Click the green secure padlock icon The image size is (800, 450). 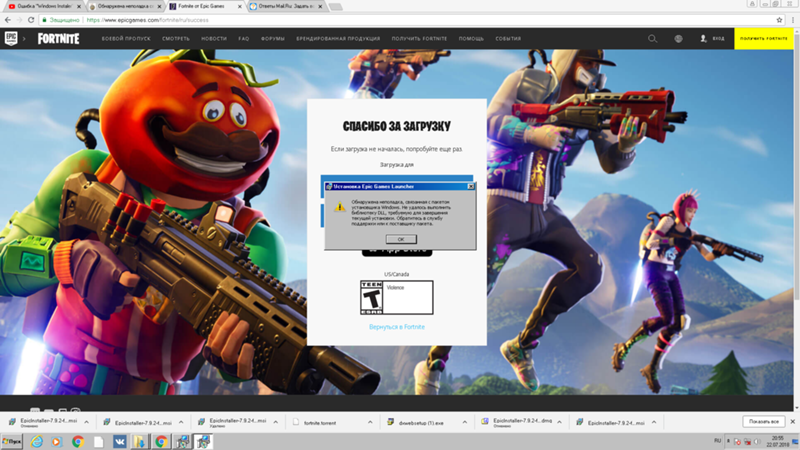pyautogui.click(x=44, y=20)
